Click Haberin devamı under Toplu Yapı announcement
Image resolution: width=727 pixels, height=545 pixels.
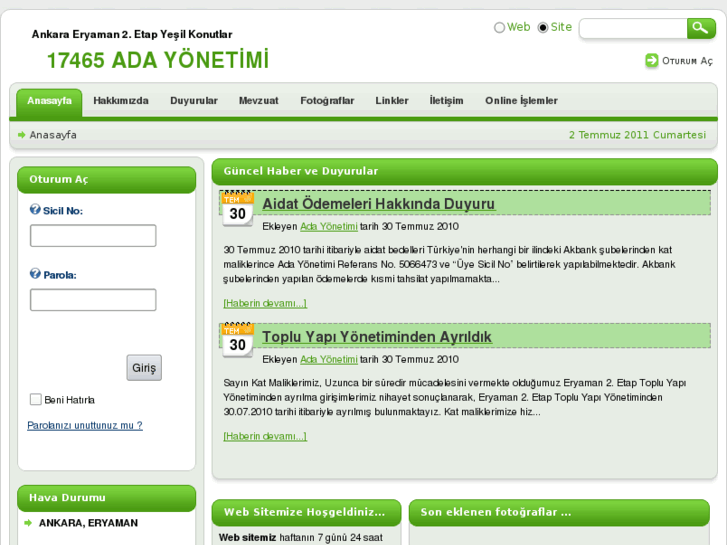265,436
